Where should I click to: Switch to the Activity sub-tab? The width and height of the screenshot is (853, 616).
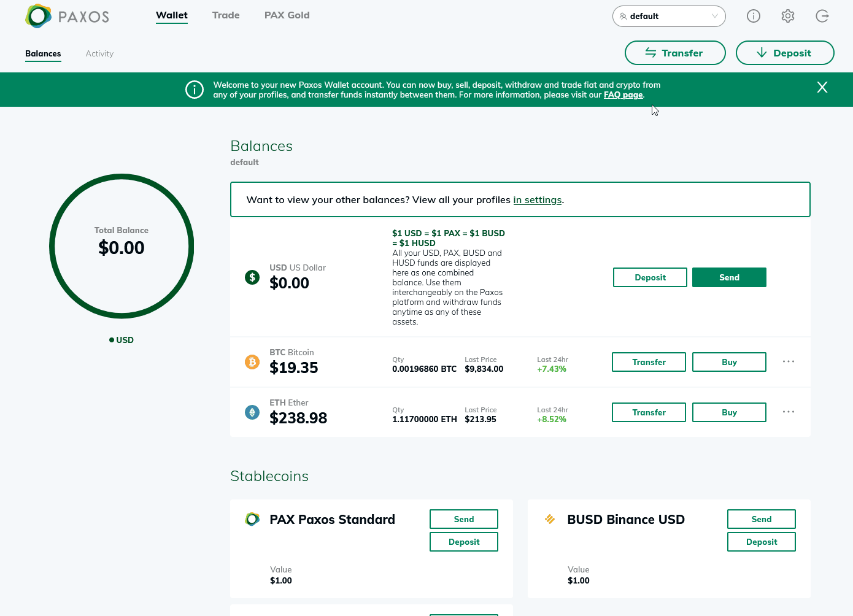click(x=99, y=54)
